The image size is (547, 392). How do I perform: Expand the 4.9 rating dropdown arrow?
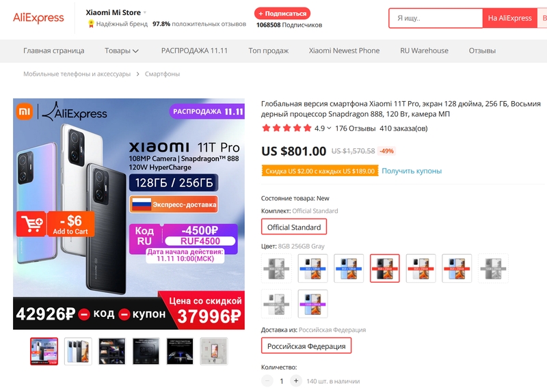[x=329, y=128]
